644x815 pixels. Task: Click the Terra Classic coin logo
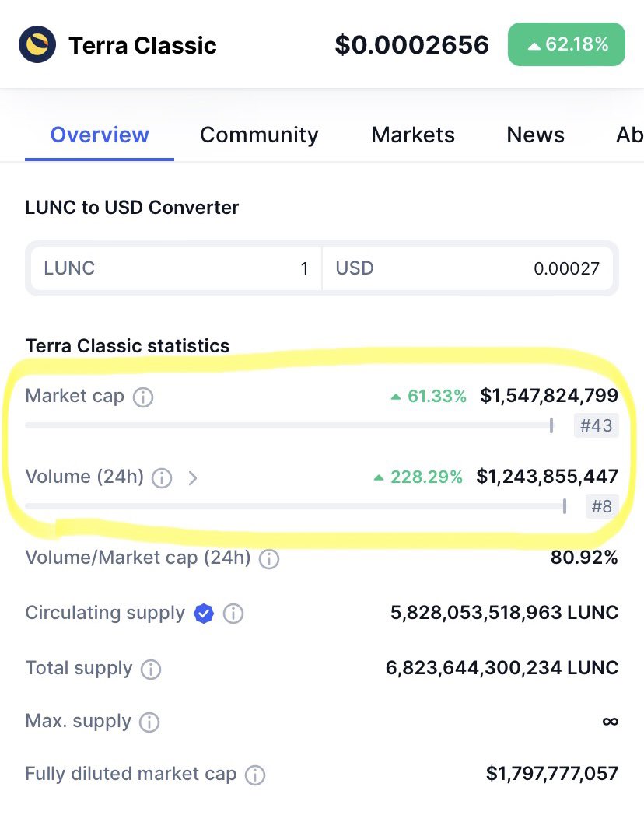[37, 44]
